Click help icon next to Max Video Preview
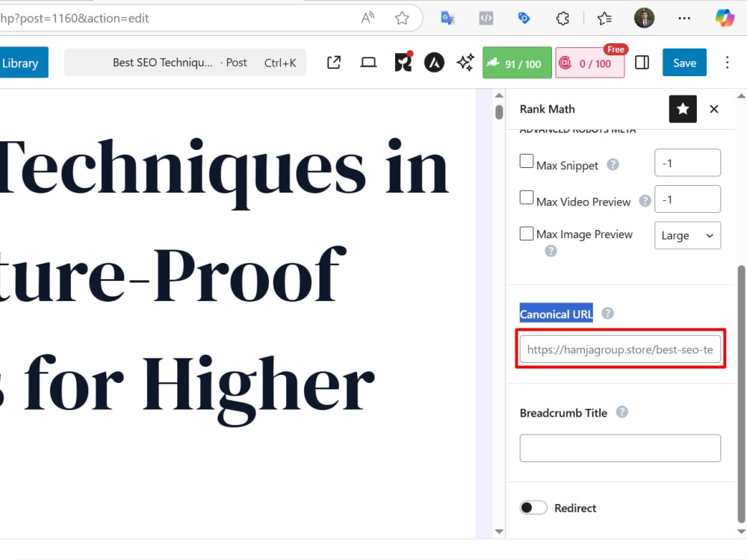Viewport: 747px width, 560px height. [645, 201]
